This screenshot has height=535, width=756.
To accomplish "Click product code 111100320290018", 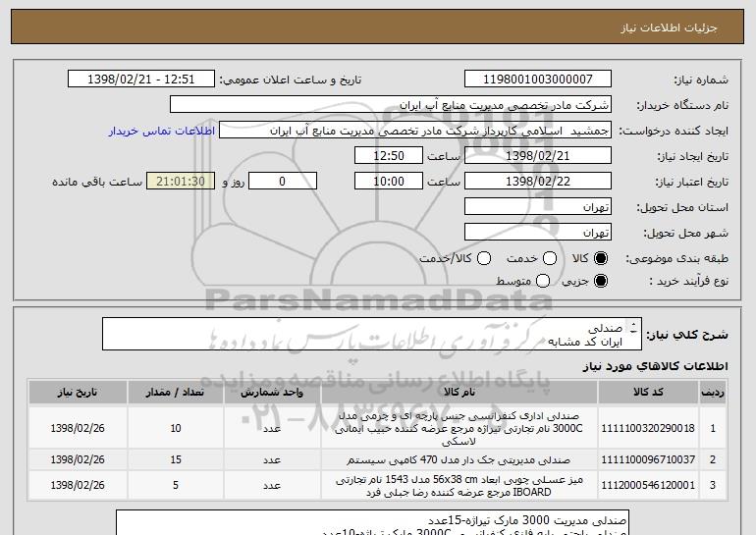I will tap(648, 428).
